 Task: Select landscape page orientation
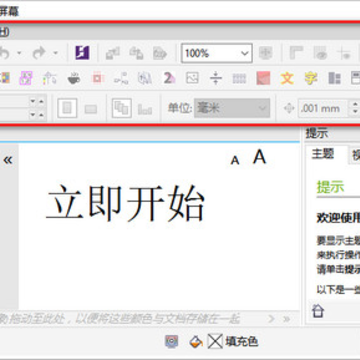pyautogui.click(x=91, y=109)
